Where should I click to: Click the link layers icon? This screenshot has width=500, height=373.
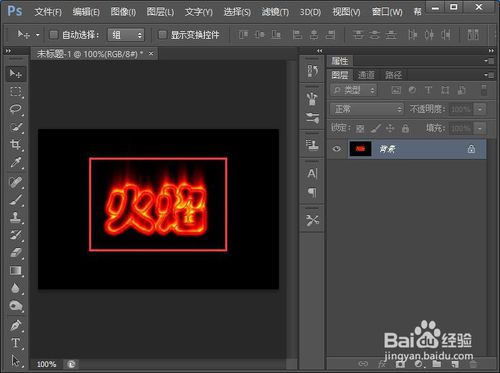click(x=363, y=364)
